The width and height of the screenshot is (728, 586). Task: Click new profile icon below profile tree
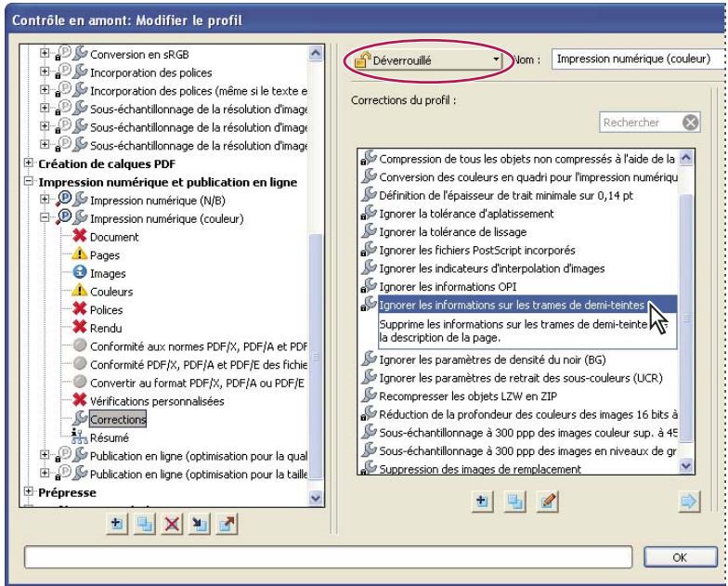(117, 525)
